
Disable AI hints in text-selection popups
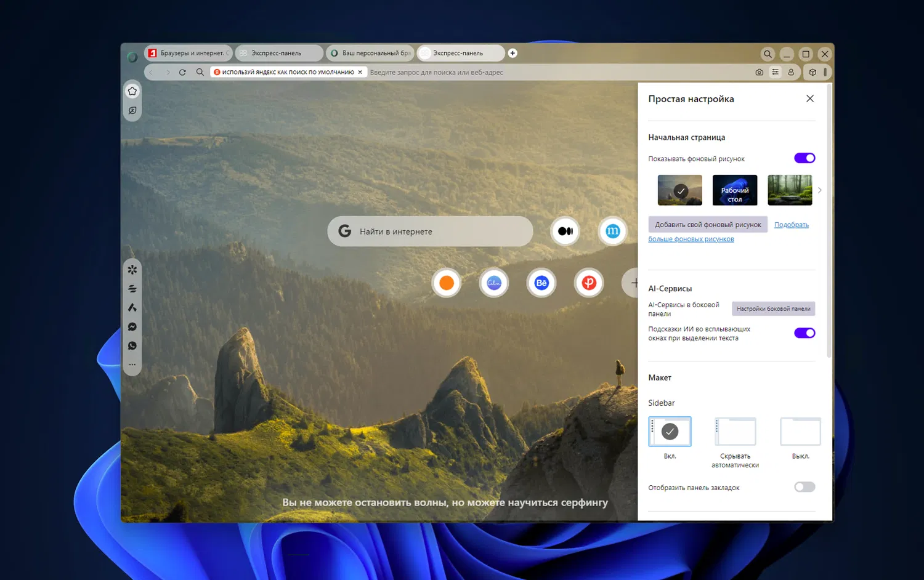tap(804, 333)
